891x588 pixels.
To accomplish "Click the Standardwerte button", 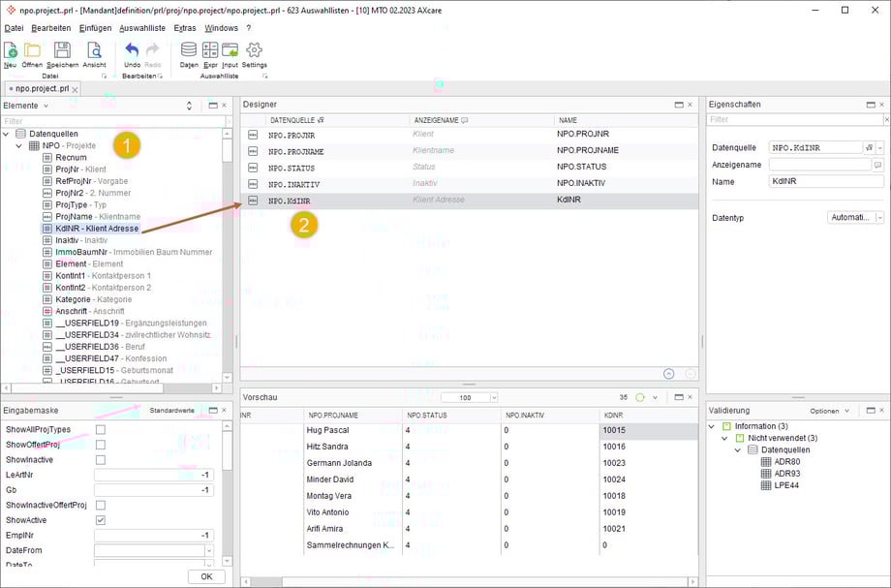I will click(171, 410).
